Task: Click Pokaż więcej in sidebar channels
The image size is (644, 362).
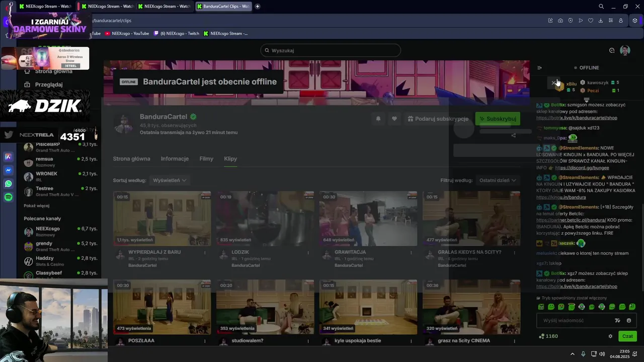Action: point(36,206)
